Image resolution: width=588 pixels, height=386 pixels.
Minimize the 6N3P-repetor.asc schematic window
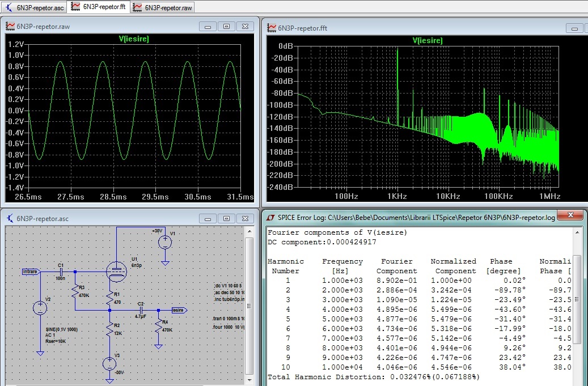[208, 218]
